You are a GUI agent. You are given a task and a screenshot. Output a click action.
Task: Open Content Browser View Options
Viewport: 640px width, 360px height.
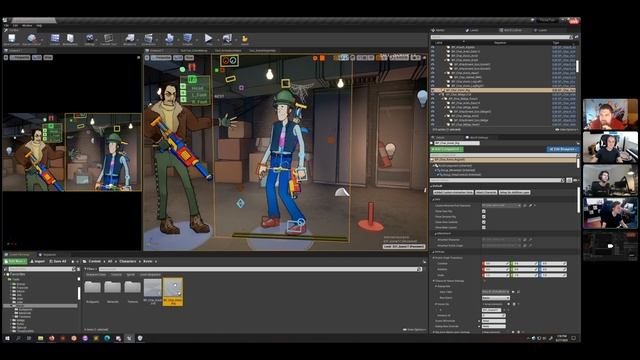(x=414, y=329)
